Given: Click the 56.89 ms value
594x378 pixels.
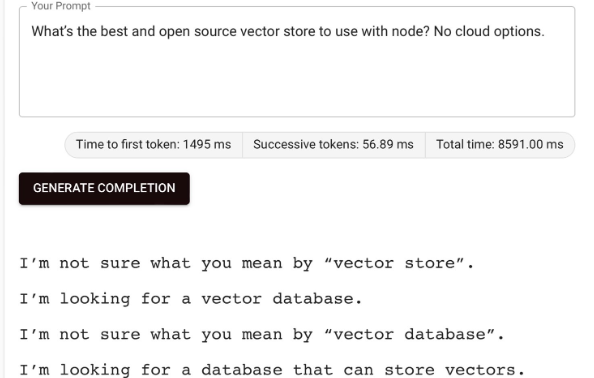Looking at the screenshot, I should point(388,145).
